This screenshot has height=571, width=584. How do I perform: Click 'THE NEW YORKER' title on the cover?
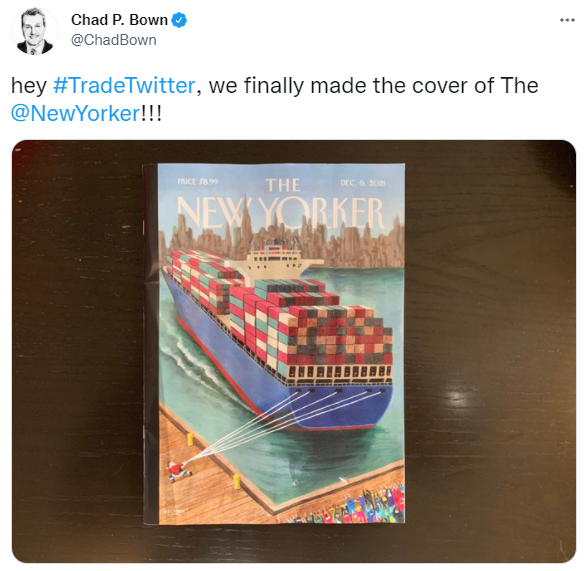(282, 205)
